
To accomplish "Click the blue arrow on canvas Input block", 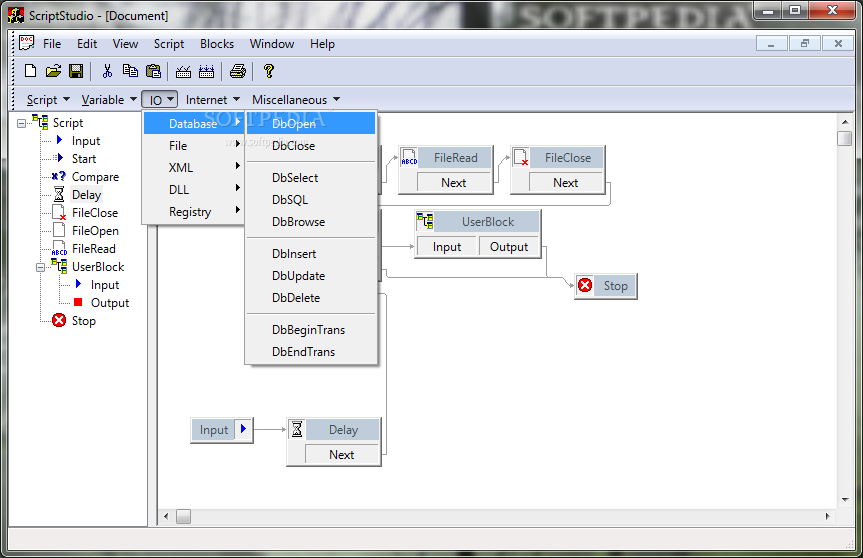I will click(243, 429).
